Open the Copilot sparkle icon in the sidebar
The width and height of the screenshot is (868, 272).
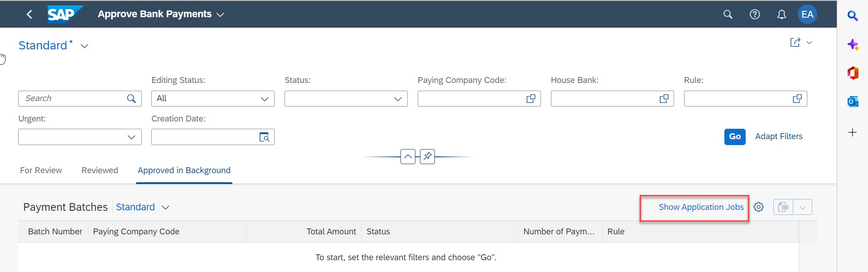point(853,44)
